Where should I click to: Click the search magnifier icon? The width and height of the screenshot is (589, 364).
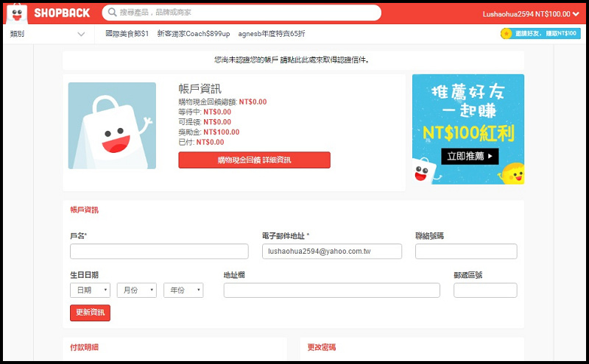click(x=112, y=13)
